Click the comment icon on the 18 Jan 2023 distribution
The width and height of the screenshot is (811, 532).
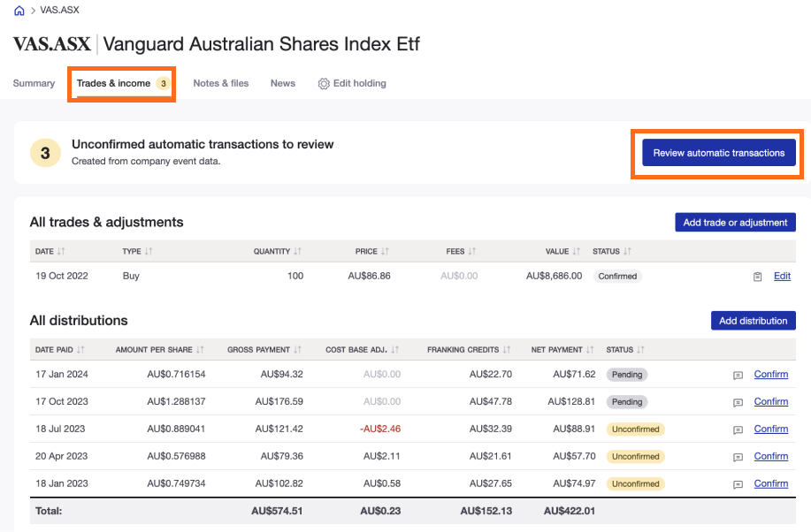tap(737, 483)
